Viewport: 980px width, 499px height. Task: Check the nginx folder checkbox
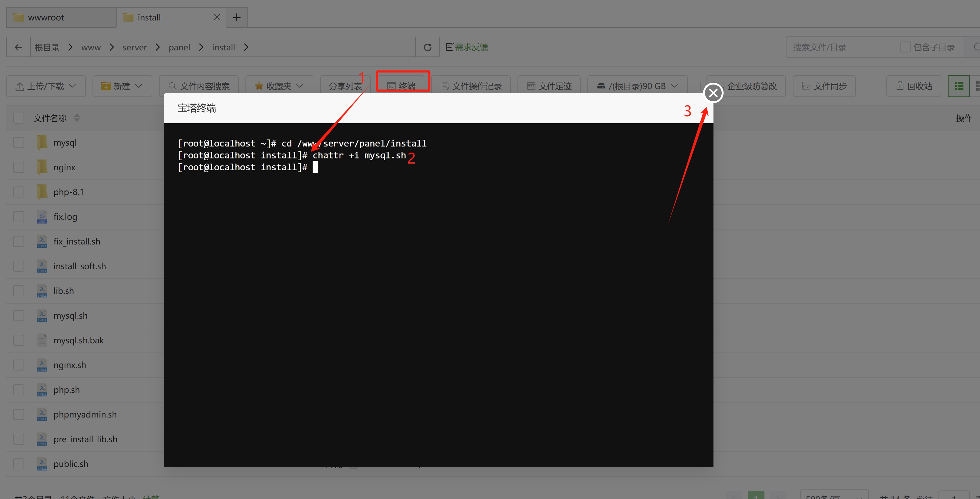click(19, 167)
